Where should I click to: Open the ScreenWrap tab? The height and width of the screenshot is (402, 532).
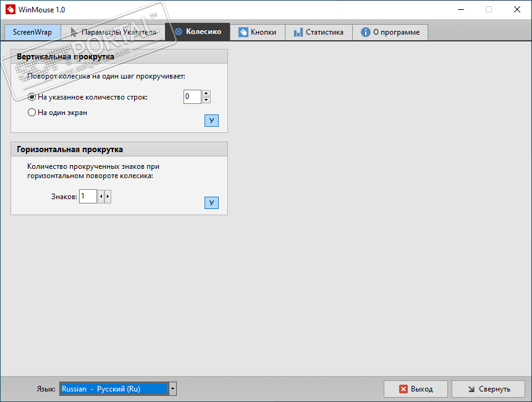pos(33,32)
